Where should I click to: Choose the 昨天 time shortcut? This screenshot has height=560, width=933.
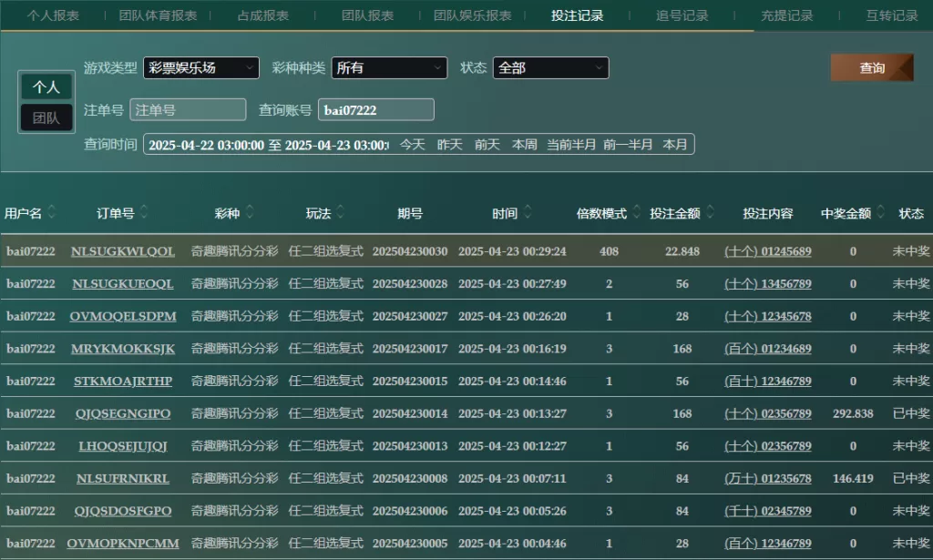coord(450,145)
